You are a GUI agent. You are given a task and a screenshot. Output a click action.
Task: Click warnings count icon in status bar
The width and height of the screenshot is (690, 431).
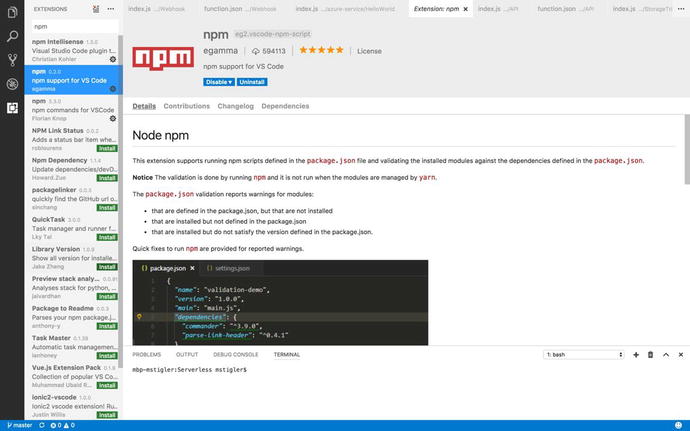coord(69,425)
